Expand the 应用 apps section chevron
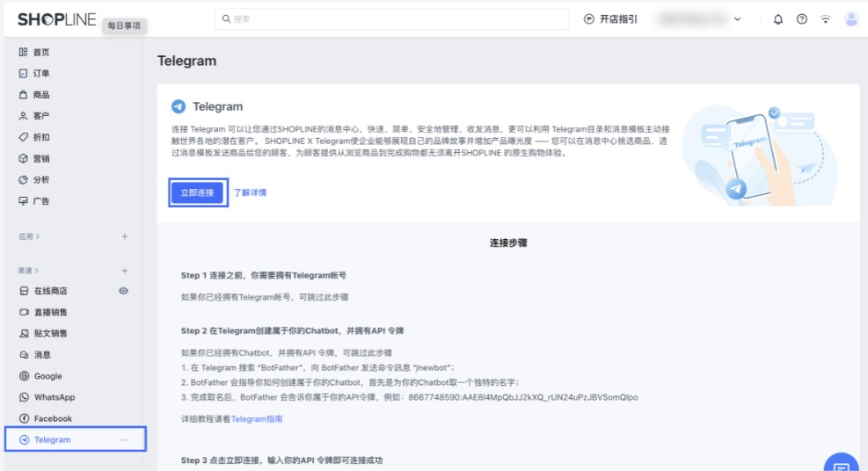The width and height of the screenshot is (868, 471). (38, 236)
